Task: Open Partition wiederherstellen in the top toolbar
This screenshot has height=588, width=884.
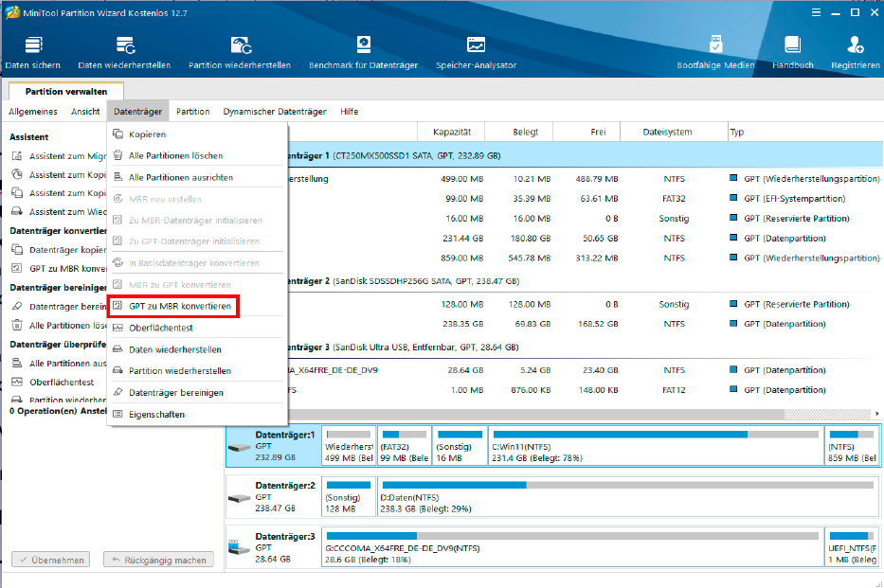Action: pyautogui.click(x=240, y=52)
